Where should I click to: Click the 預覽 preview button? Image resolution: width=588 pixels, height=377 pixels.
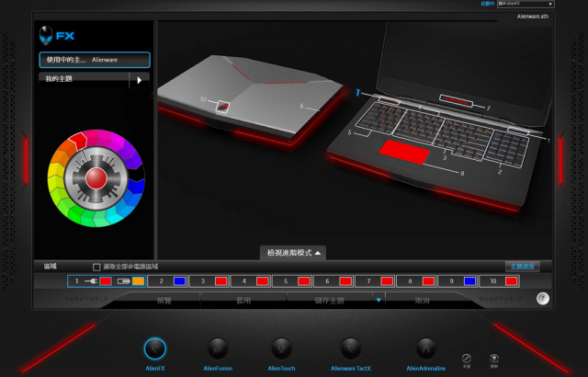164,301
